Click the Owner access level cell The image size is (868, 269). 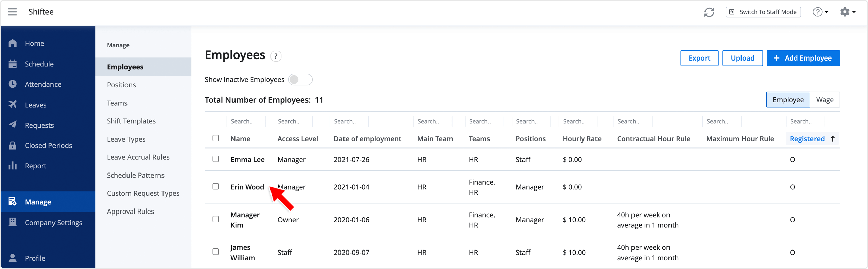(x=288, y=220)
